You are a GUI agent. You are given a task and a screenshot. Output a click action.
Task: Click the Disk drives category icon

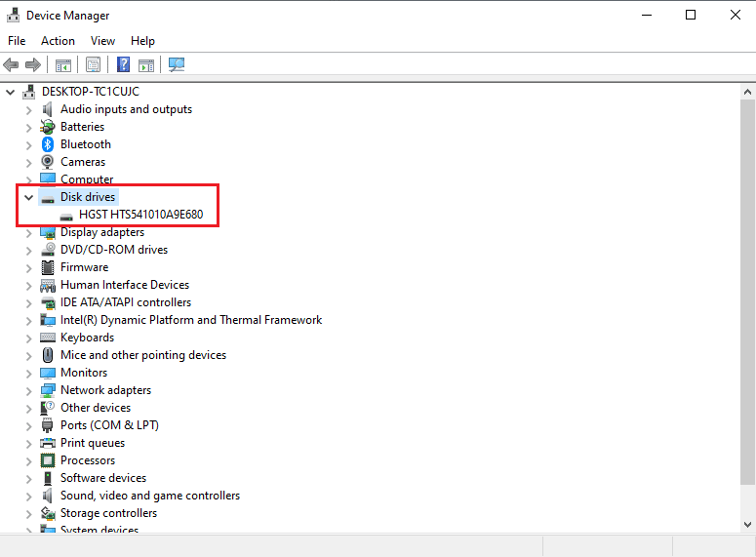[47, 197]
